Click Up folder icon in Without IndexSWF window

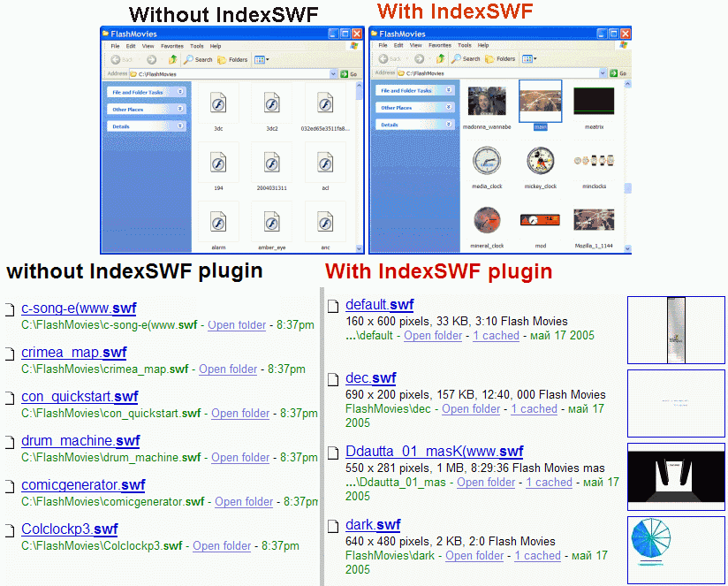pos(172,59)
